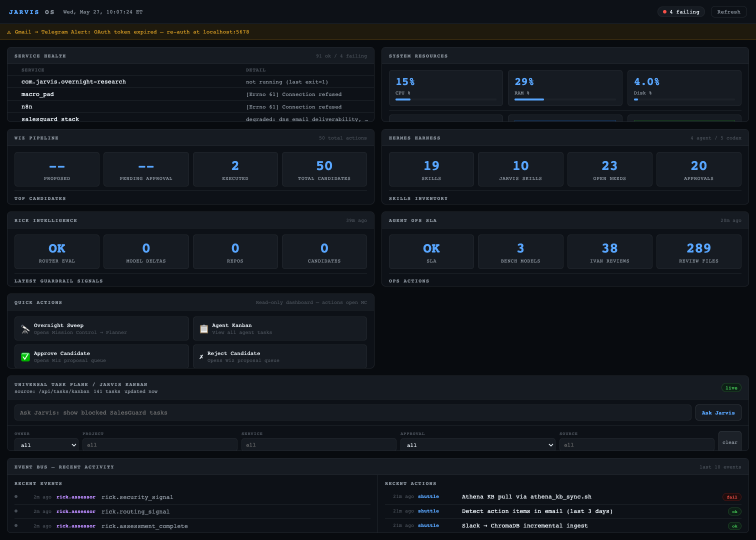Open the Approval filter dropdown
The width and height of the screenshot is (756, 540).
pyautogui.click(x=478, y=444)
